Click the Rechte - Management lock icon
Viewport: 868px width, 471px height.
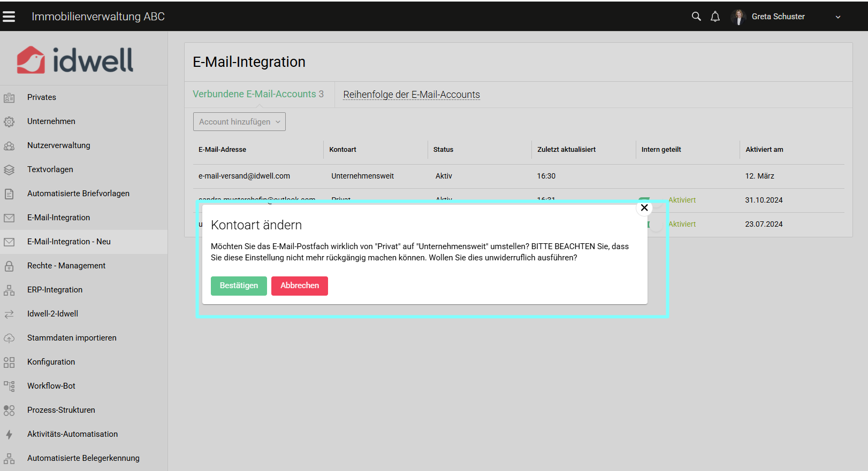(x=9, y=266)
